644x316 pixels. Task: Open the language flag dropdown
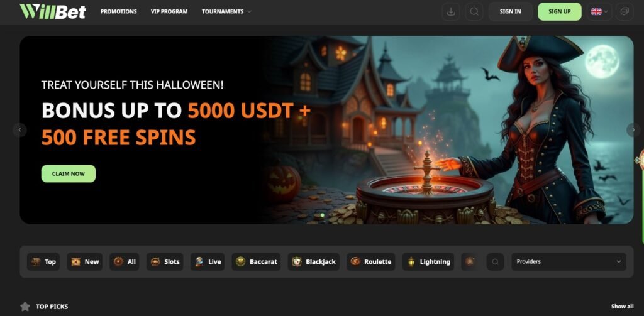point(599,11)
